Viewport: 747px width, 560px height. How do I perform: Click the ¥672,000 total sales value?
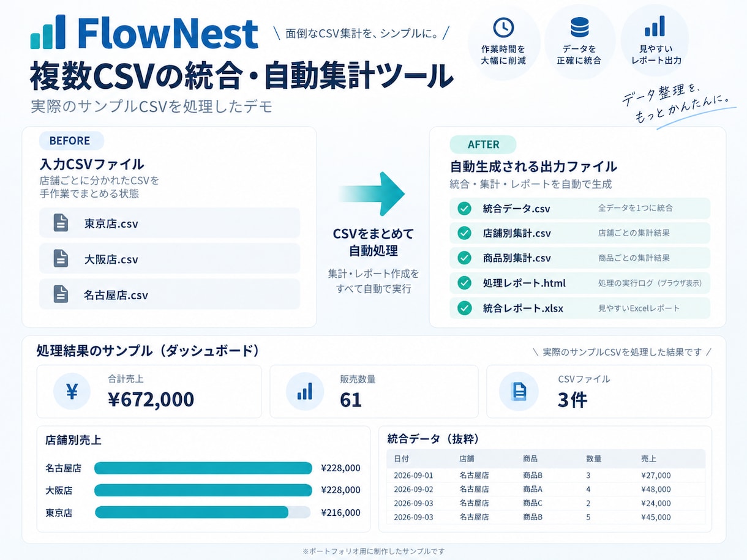(x=151, y=399)
